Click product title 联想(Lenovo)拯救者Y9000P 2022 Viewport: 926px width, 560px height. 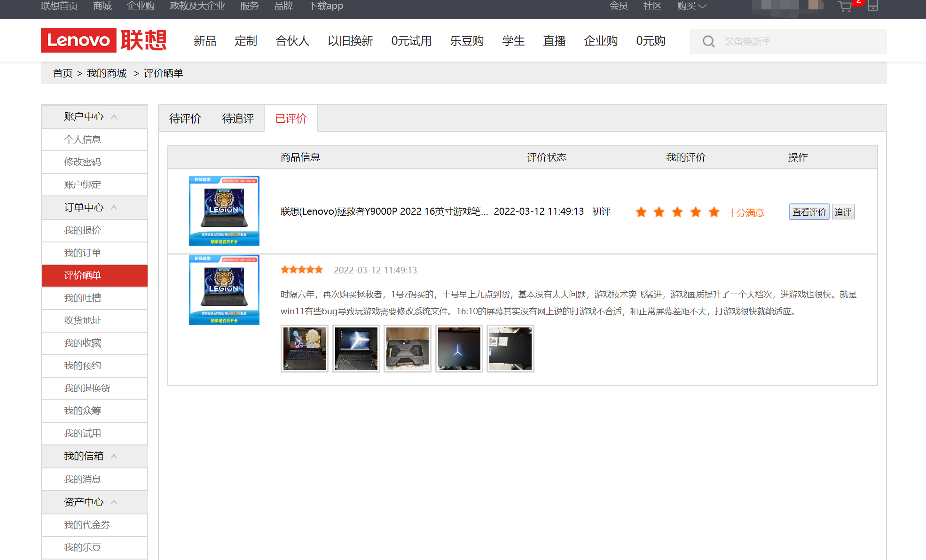tap(385, 211)
